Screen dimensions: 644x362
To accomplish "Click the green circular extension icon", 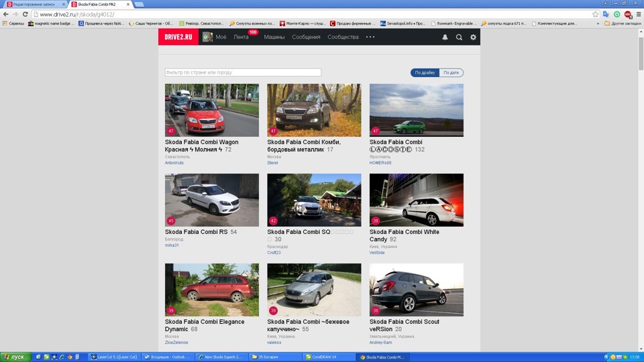I will pos(617,14).
